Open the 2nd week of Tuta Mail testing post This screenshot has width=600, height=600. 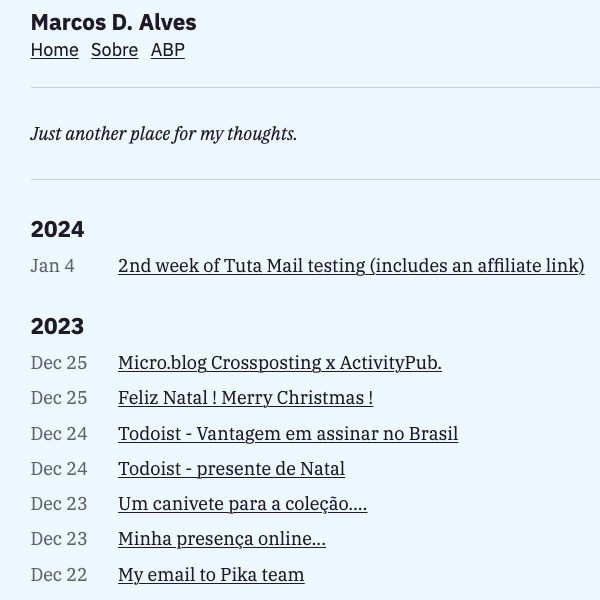pyautogui.click(x=351, y=266)
